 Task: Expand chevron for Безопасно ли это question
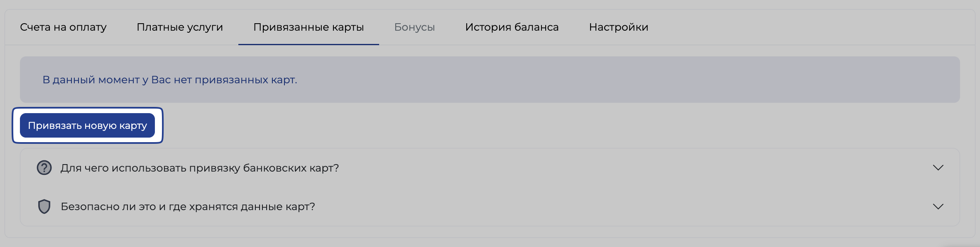coord(938,206)
